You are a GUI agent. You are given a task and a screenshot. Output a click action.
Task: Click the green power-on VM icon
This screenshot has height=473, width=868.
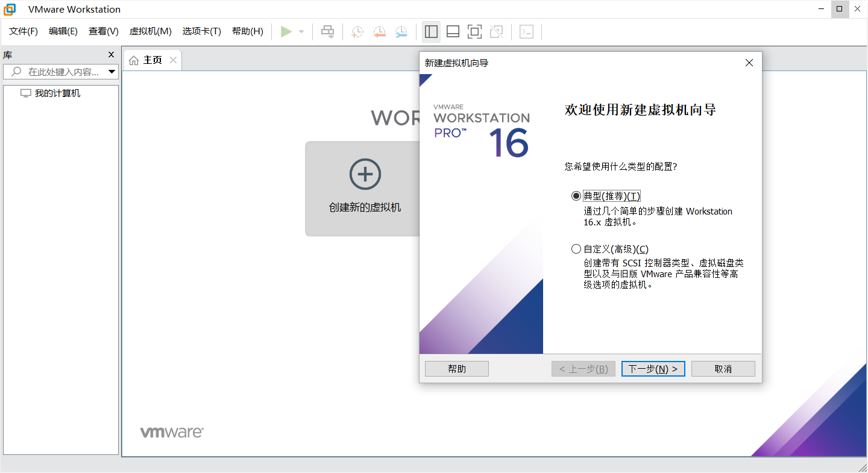[287, 31]
